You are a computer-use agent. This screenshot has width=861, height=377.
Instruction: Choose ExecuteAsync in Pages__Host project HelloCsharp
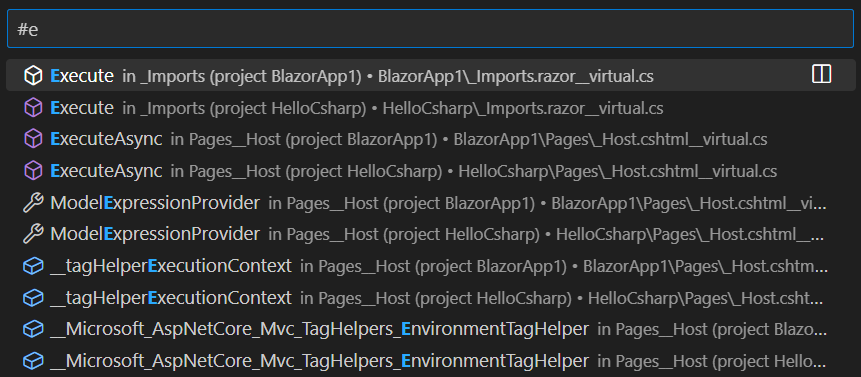(x=430, y=171)
